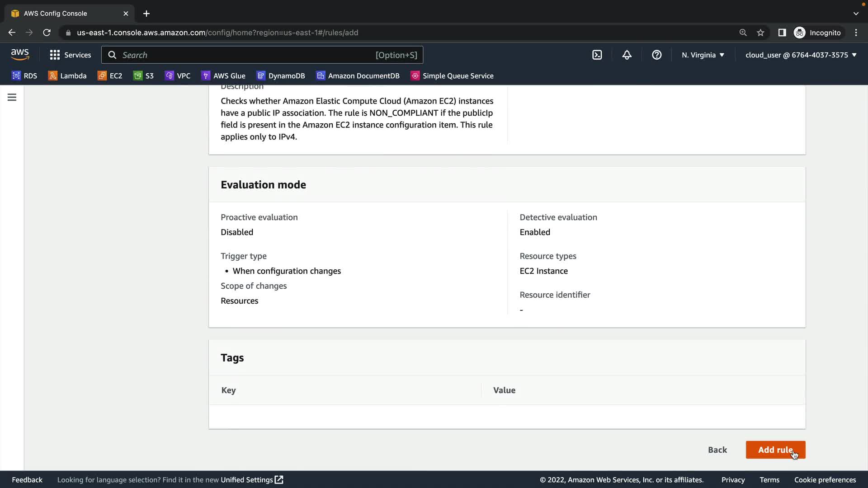Viewport: 868px width, 488px height.
Task: Reload the current browser page
Action: [x=47, y=33]
